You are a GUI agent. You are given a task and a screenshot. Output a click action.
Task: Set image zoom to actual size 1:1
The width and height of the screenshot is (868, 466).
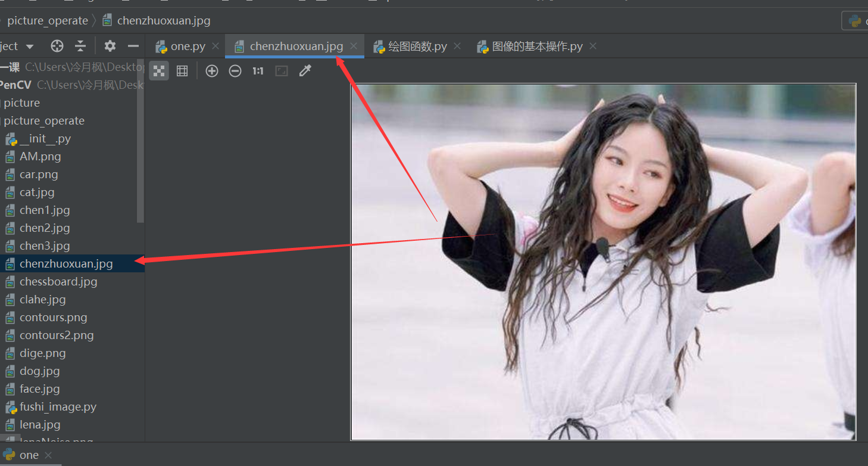tap(258, 70)
